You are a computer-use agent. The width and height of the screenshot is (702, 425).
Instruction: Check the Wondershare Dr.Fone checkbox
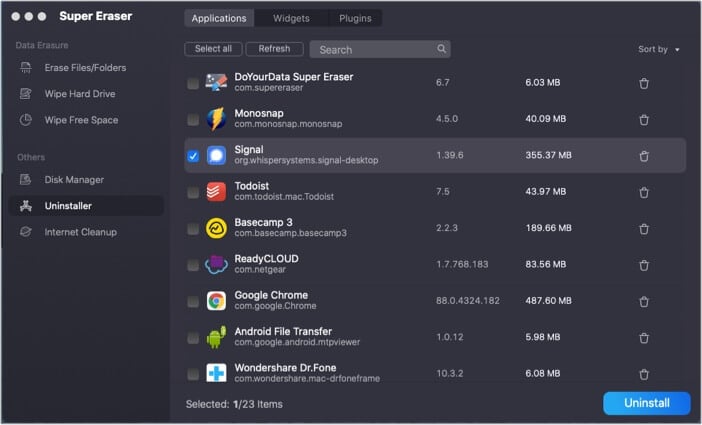pos(193,374)
